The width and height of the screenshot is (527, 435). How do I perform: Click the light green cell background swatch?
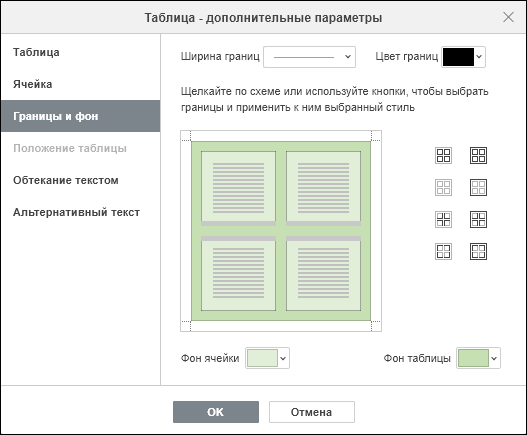pyautogui.click(x=262, y=358)
